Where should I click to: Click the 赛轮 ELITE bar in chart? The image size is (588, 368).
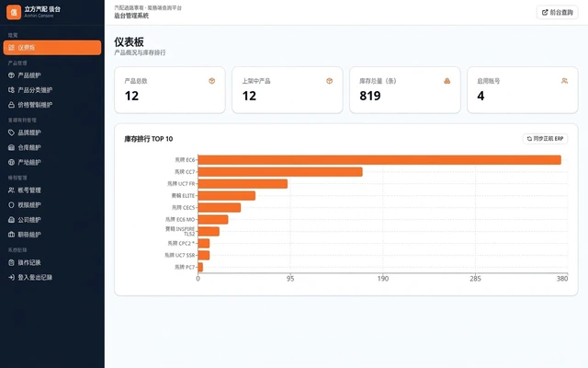coord(227,196)
